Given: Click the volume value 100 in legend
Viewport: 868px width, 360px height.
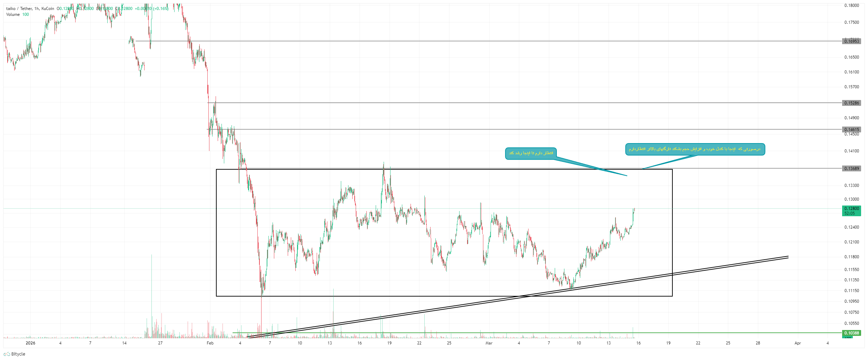Looking at the screenshot, I should [26, 14].
